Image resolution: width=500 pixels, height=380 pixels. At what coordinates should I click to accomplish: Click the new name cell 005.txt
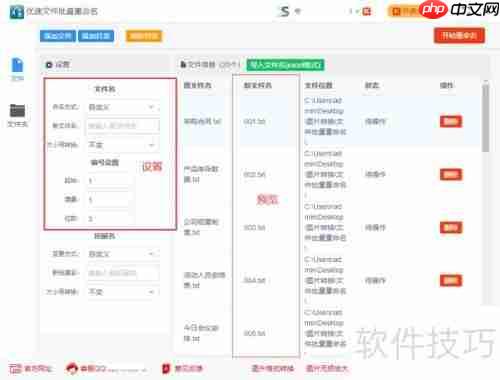(x=254, y=333)
